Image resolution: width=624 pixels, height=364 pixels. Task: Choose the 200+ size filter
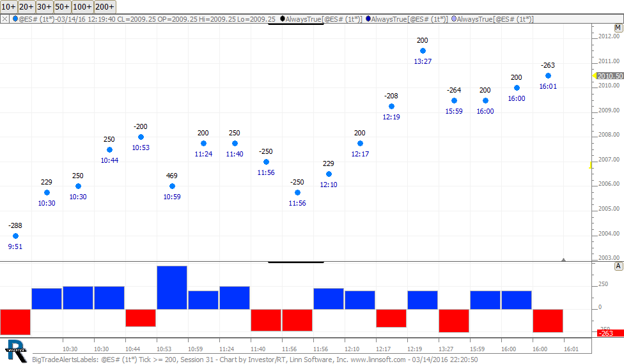coord(105,7)
